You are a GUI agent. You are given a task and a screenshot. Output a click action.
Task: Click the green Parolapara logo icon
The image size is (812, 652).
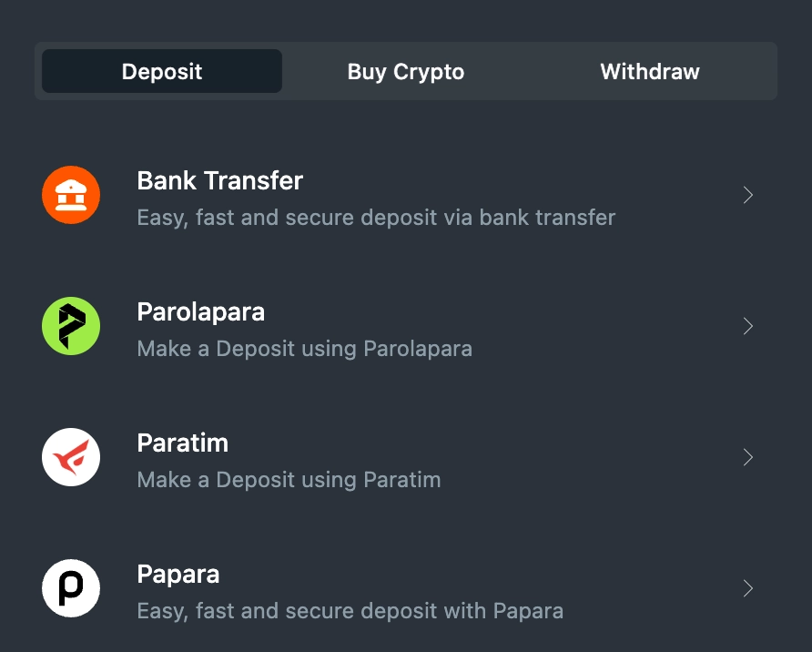coord(71,326)
